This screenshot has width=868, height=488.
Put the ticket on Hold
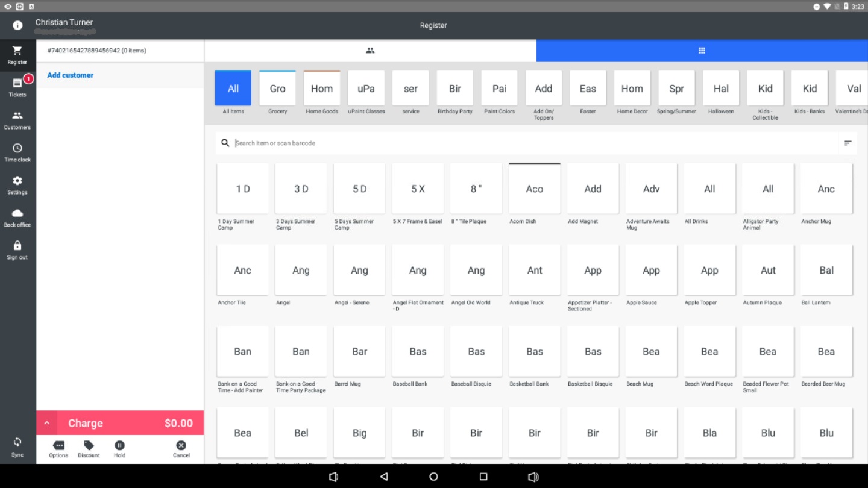point(119,449)
